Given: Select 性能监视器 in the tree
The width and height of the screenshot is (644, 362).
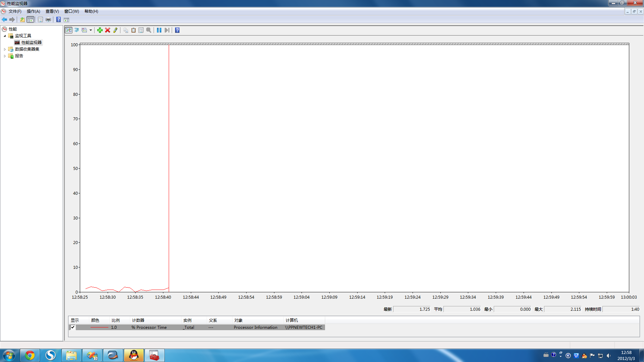Looking at the screenshot, I should point(32,43).
